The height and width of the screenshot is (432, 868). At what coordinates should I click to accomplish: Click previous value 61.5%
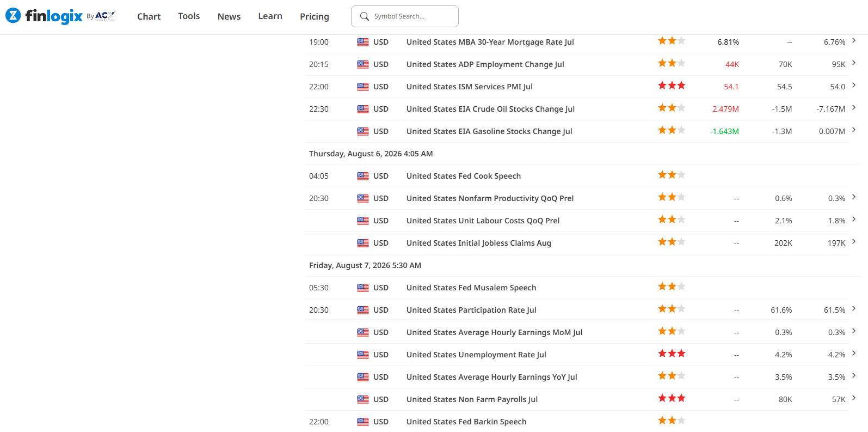point(835,310)
